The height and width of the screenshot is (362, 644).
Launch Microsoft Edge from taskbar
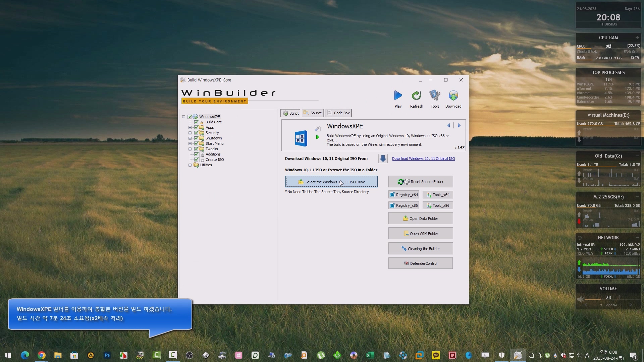(25, 355)
